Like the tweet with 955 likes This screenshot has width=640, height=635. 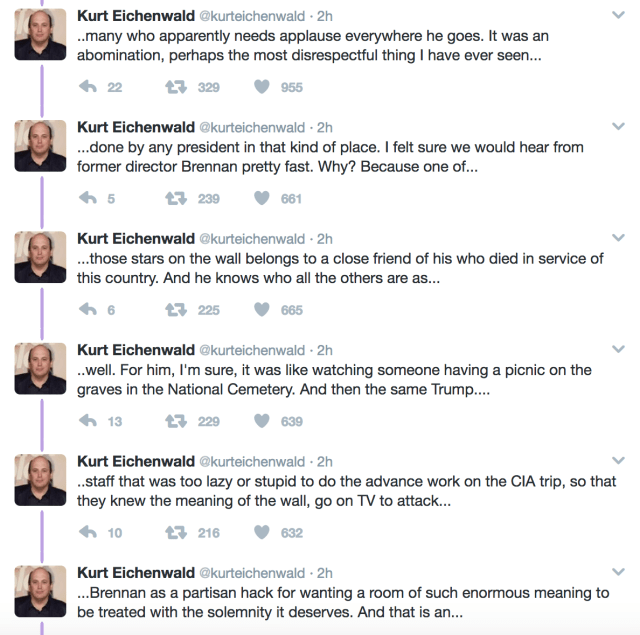point(262,87)
